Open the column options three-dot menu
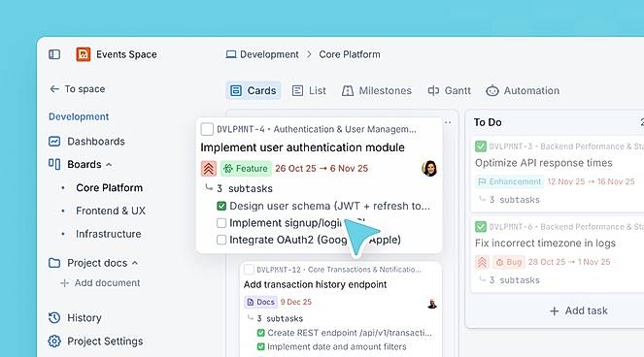This screenshot has width=644, height=357. coord(448,122)
